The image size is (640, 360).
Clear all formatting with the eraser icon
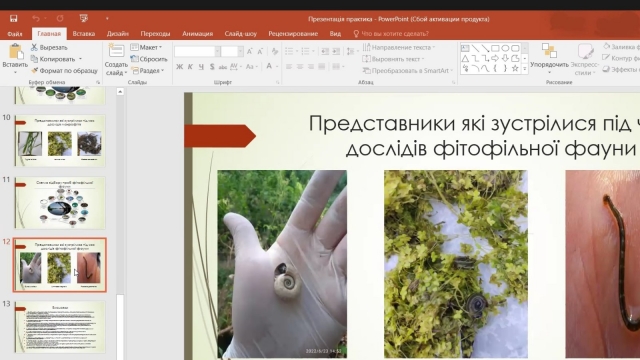pyautogui.click(x=275, y=51)
